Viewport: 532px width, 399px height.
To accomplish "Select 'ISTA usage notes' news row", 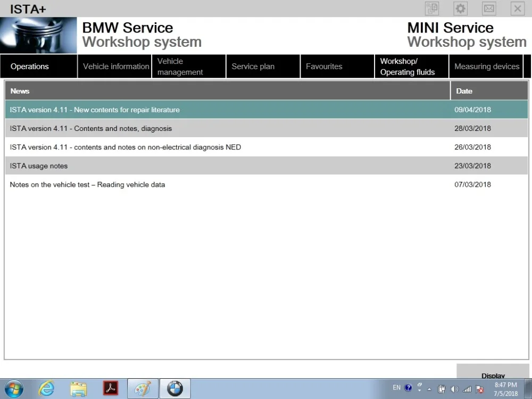I will click(267, 166).
